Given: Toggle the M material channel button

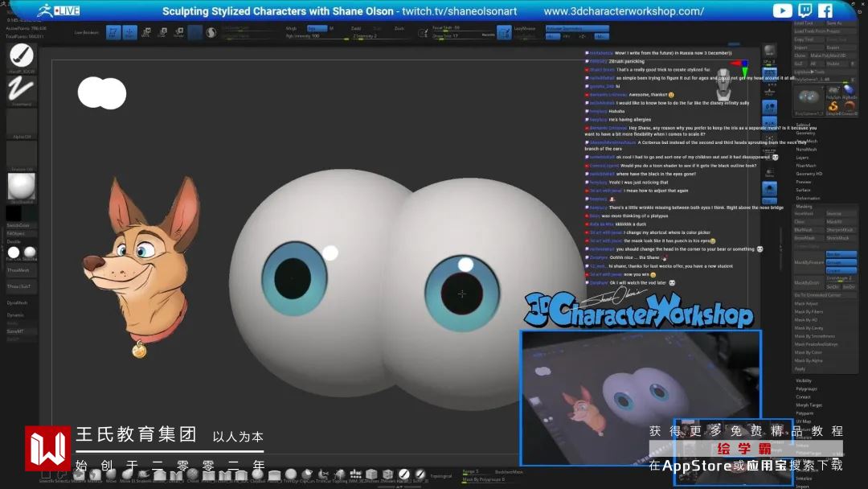Looking at the screenshot, I should [x=331, y=28].
